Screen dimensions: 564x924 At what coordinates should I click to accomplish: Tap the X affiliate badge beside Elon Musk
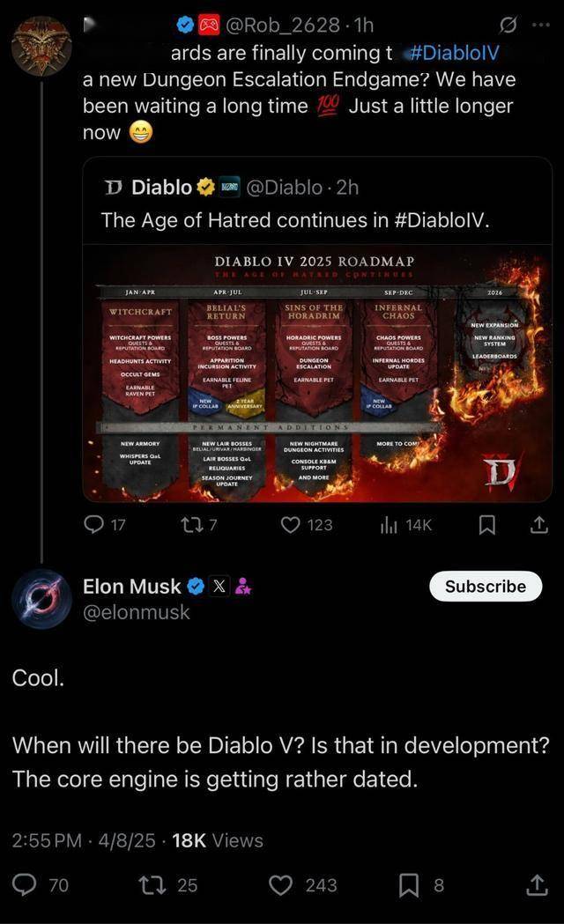coord(219,587)
